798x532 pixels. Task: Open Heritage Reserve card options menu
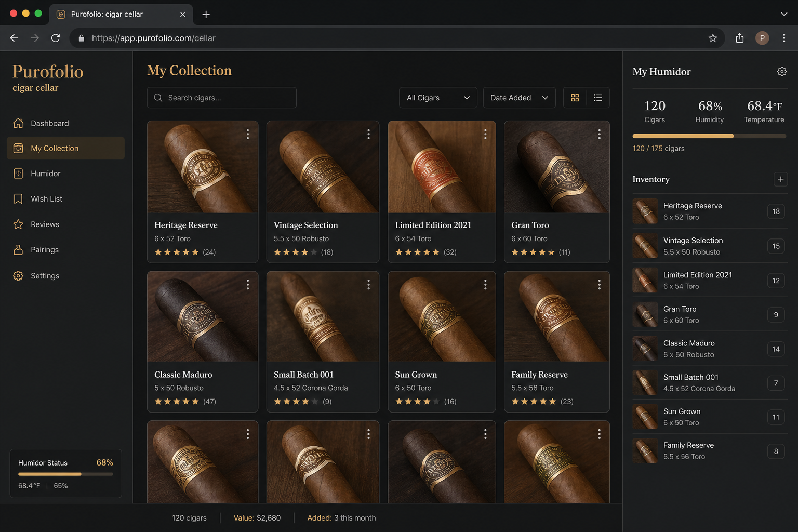click(248, 134)
